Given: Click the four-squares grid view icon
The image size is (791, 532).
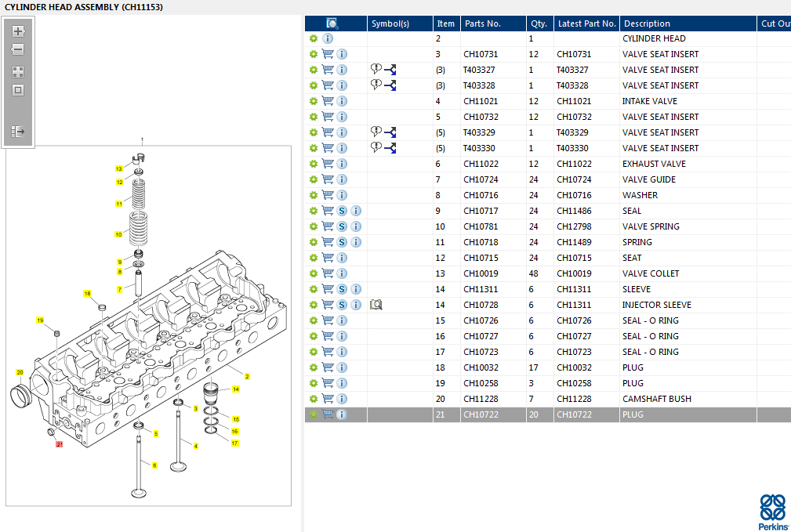Looking at the screenshot, I should (18, 72).
